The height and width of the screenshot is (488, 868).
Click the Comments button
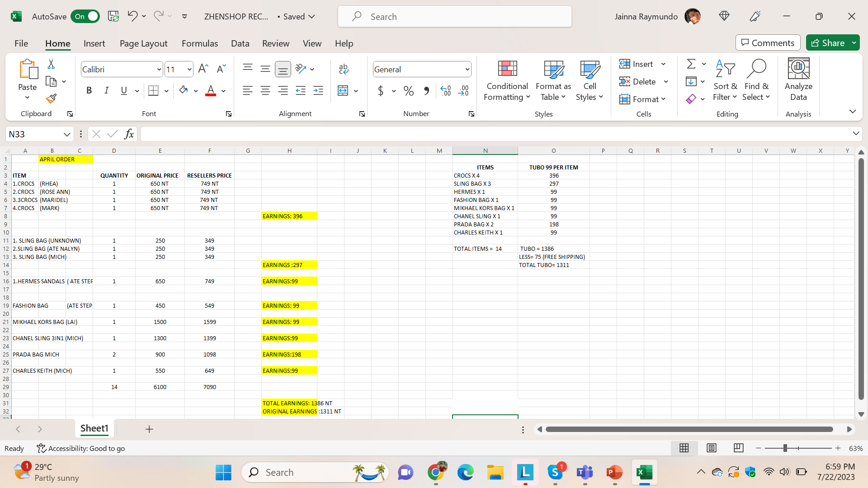coord(768,43)
